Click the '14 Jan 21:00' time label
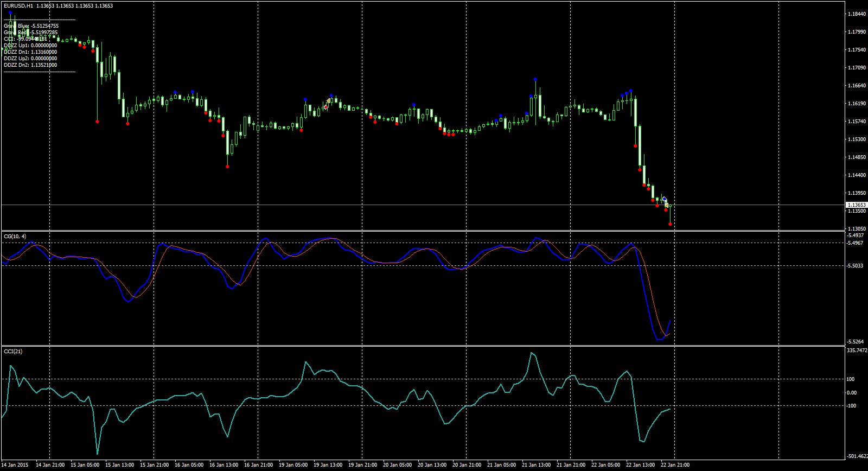The height and width of the screenshot is (471, 868). 50,465
